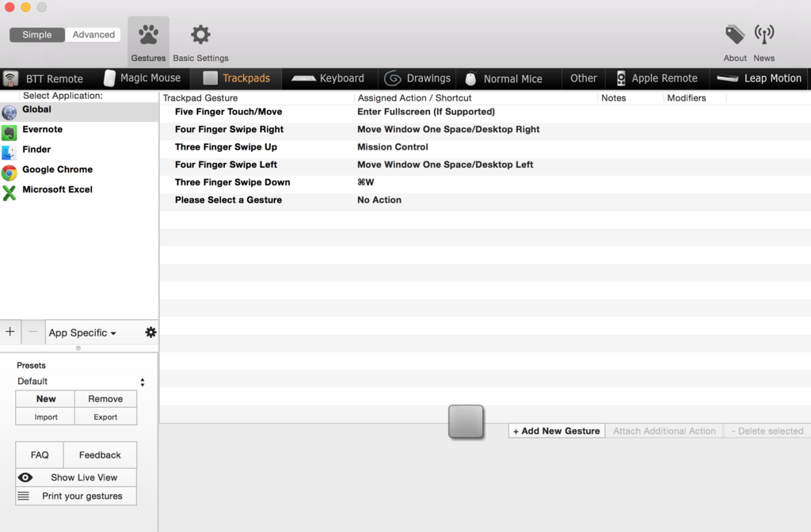811x532 pixels.
Task: Click the Delete selected button
Action: point(767,431)
